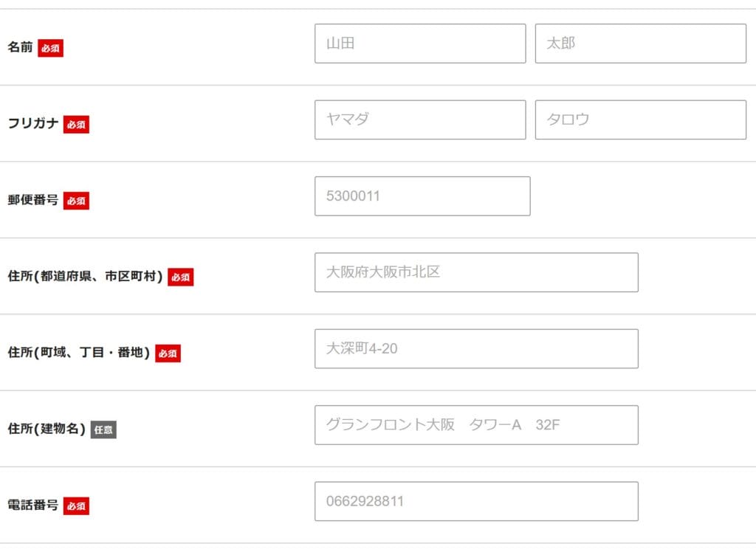Click the first name field showing 太郎
This screenshot has height=552, width=756.
[640, 44]
